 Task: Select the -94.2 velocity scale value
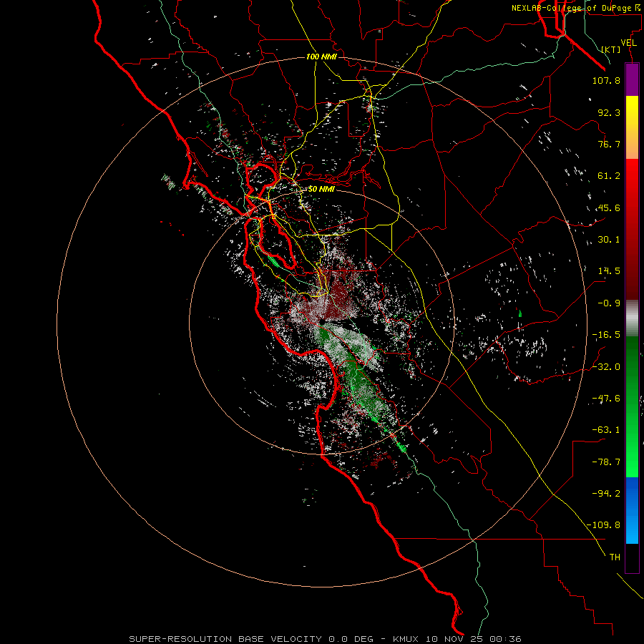[x=606, y=494]
